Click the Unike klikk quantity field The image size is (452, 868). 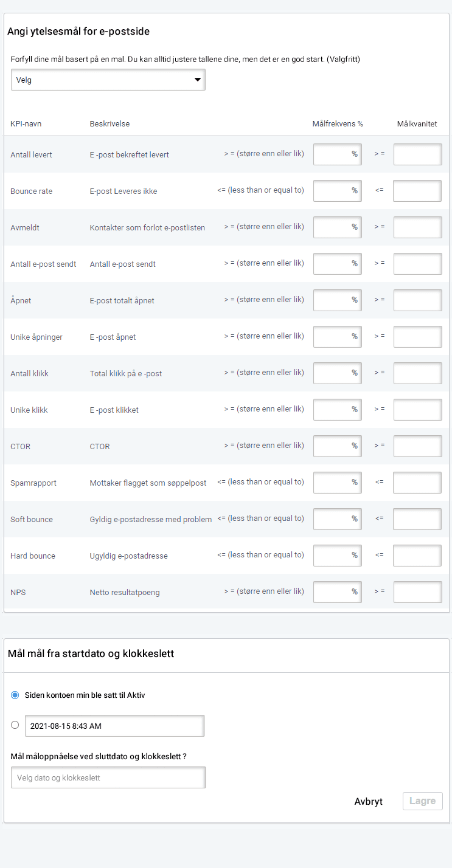[417, 410]
